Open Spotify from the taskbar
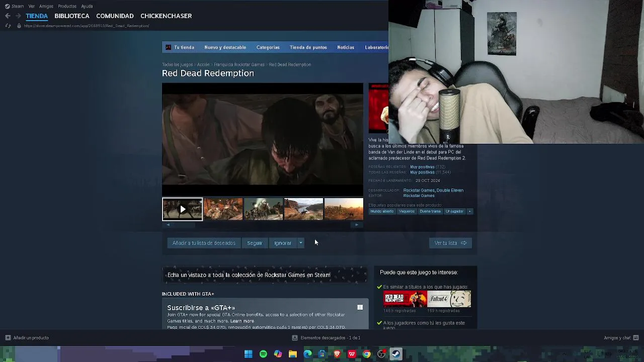Screen dimensions: 644x362 tap(263, 354)
